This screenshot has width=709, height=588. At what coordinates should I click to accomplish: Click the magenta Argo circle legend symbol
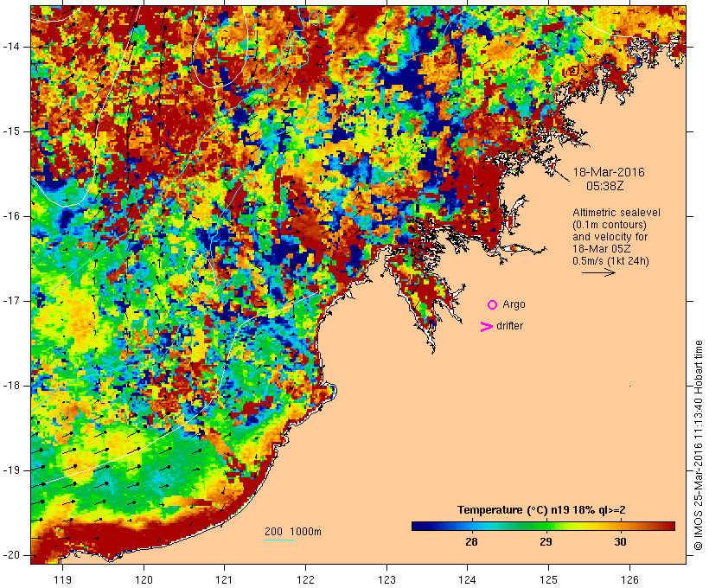coord(493,305)
